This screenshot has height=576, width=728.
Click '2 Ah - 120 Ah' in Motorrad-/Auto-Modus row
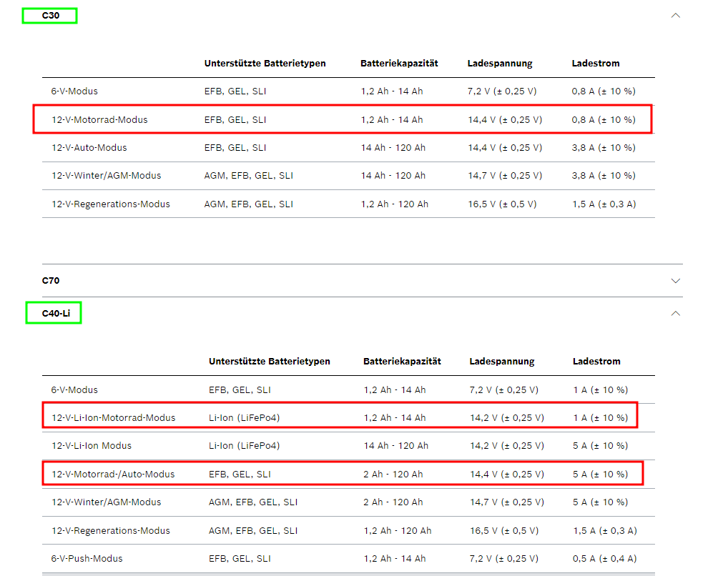393,475
